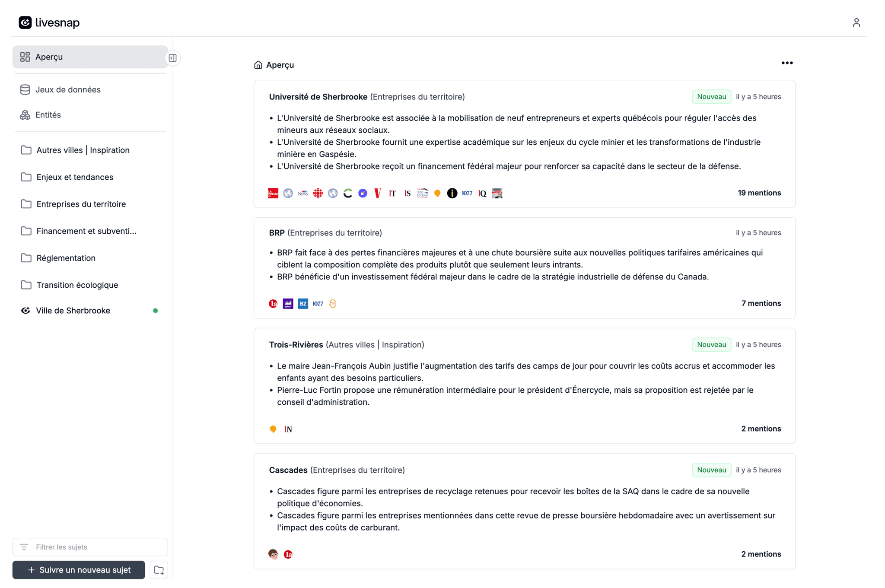Viewport: 885px width, 588px height.
Task: Click the BZ source icon
Action: click(x=303, y=304)
